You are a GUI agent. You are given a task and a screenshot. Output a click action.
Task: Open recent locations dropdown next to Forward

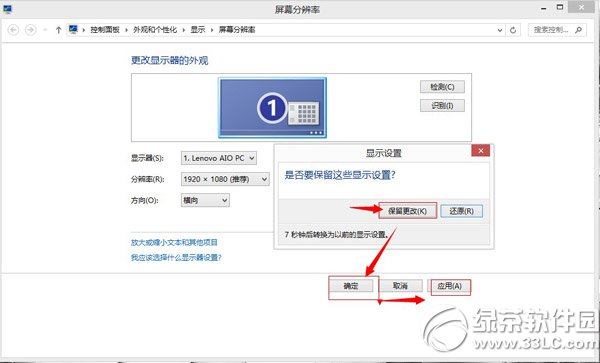[x=45, y=30]
